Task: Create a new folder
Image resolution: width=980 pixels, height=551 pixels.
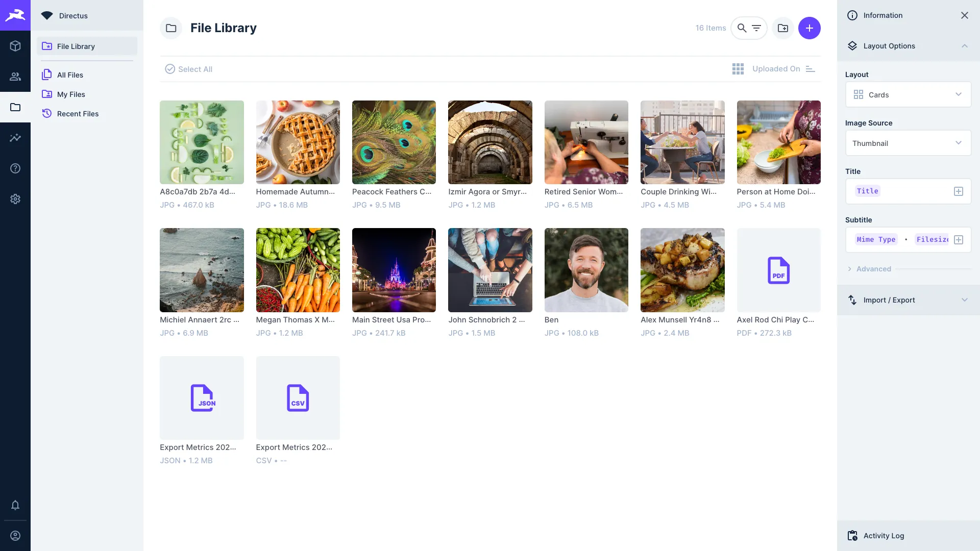Action: [x=783, y=28]
